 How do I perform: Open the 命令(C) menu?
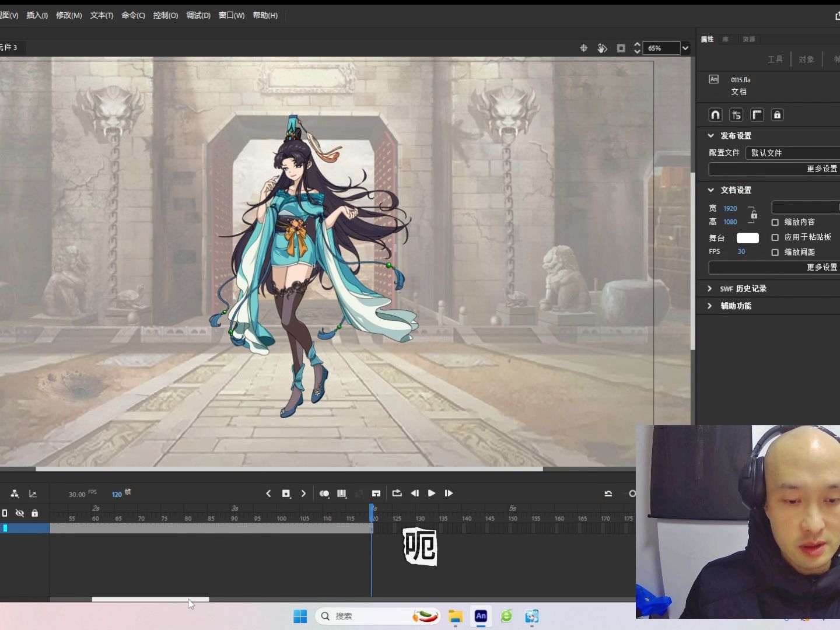tap(133, 15)
